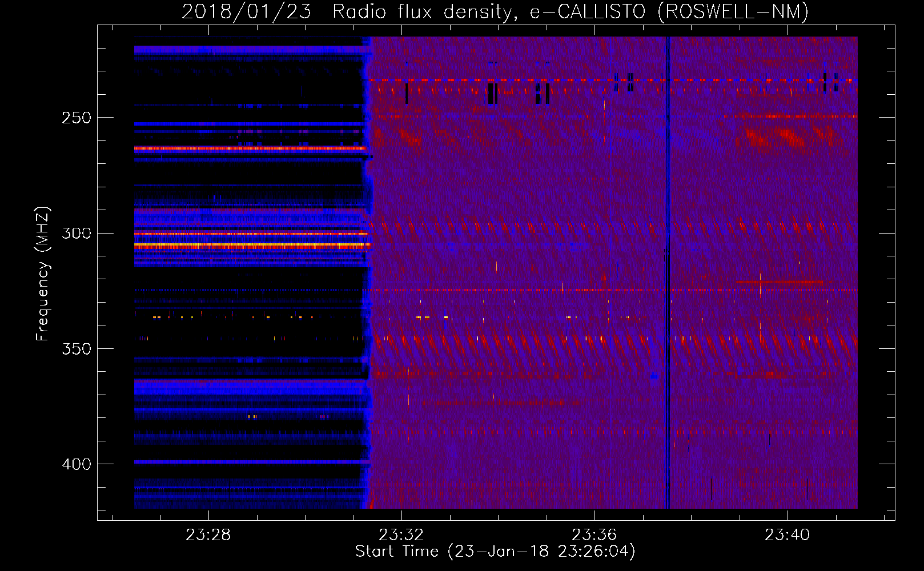924x571 pixels.
Task: Click the 23:36 time tick label
Action: click(x=594, y=535)
